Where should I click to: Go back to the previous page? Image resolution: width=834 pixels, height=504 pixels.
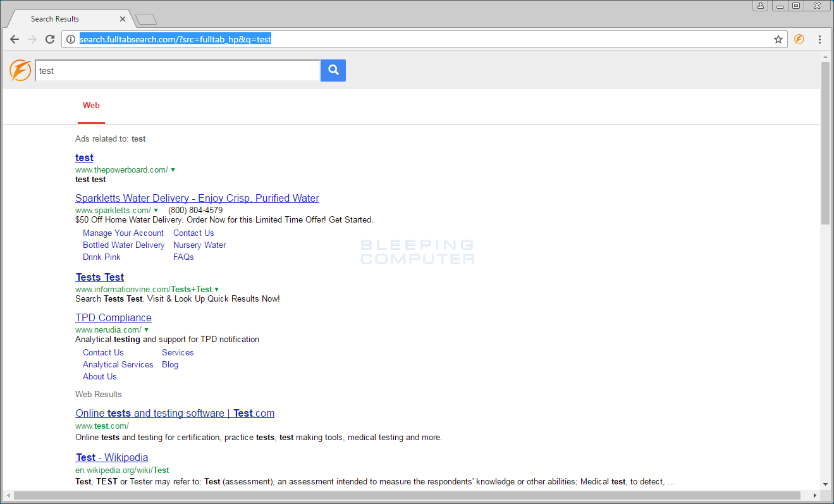[x=15, y=39]
